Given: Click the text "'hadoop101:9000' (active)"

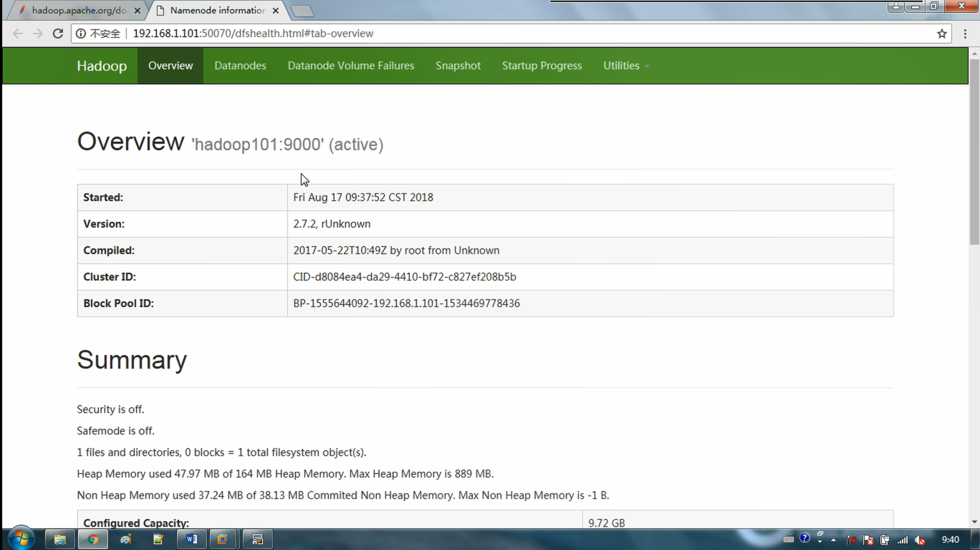Looking at the screenshot, I should click(x=287, y=145).
